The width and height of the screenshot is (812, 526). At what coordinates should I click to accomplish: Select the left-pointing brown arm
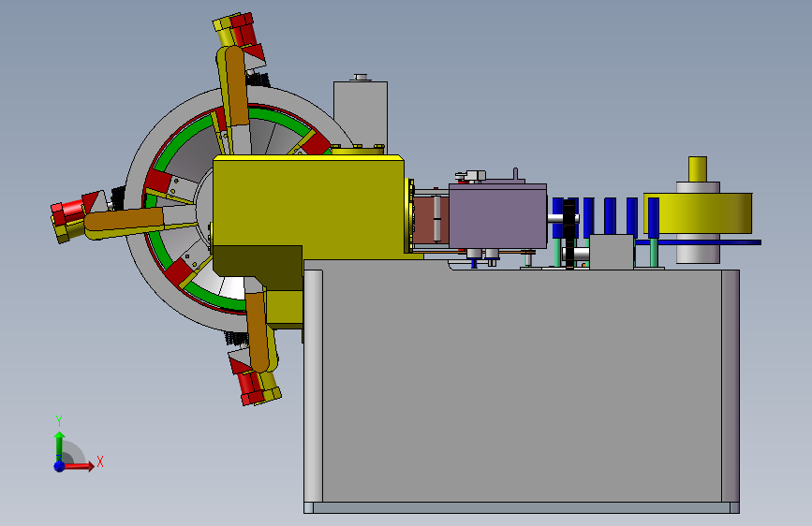click(x=125, y=222)
